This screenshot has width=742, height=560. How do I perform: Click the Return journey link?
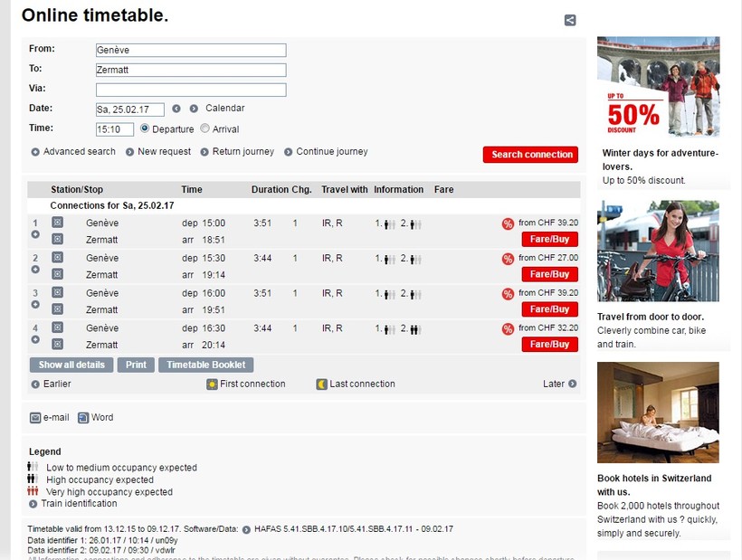238,152
